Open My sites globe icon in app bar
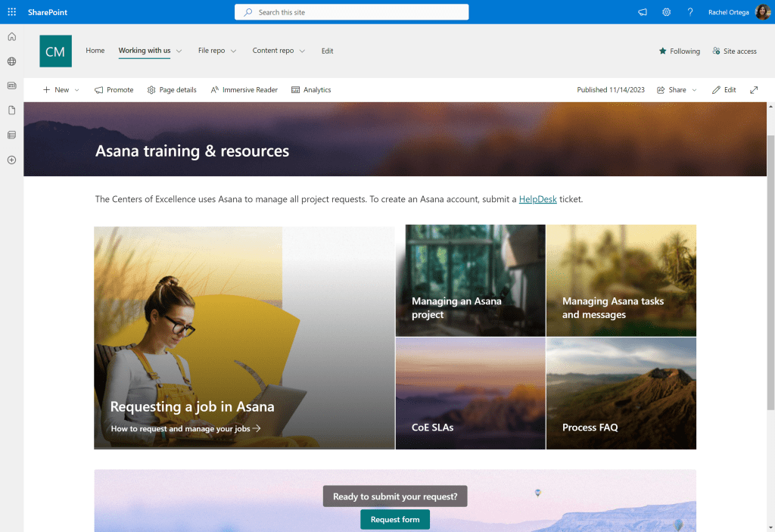 coord(11,61)
